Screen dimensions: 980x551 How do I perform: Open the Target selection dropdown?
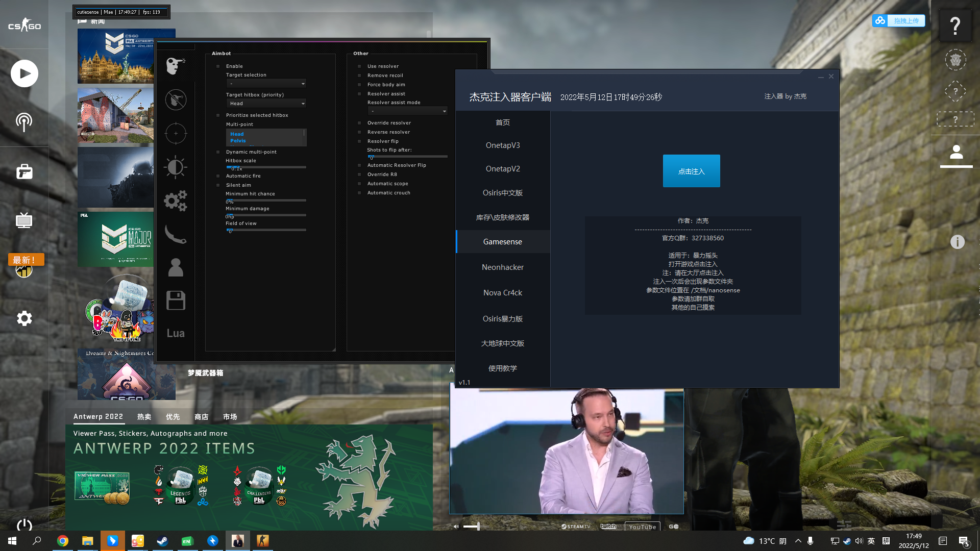pyautogui.click(x=266, y=84)
